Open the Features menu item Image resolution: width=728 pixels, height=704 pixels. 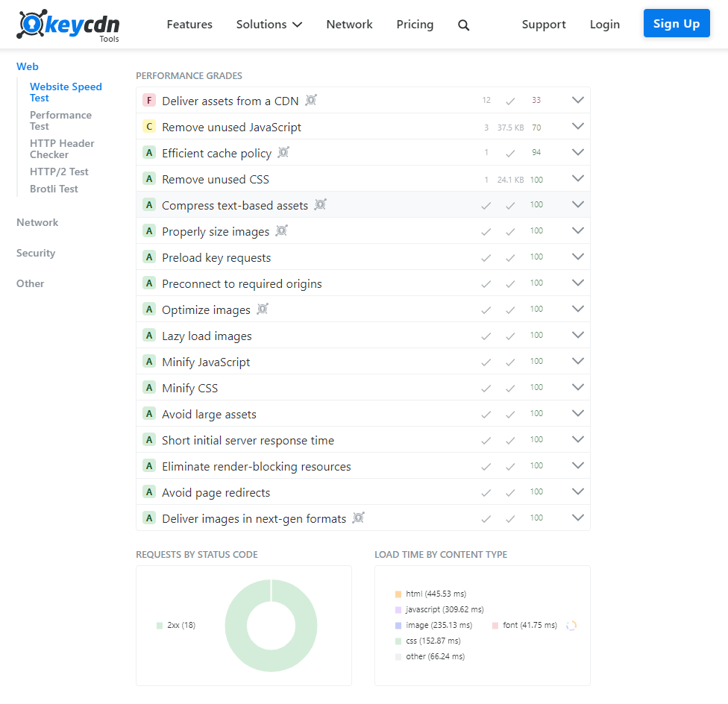[x=189, y=24]
